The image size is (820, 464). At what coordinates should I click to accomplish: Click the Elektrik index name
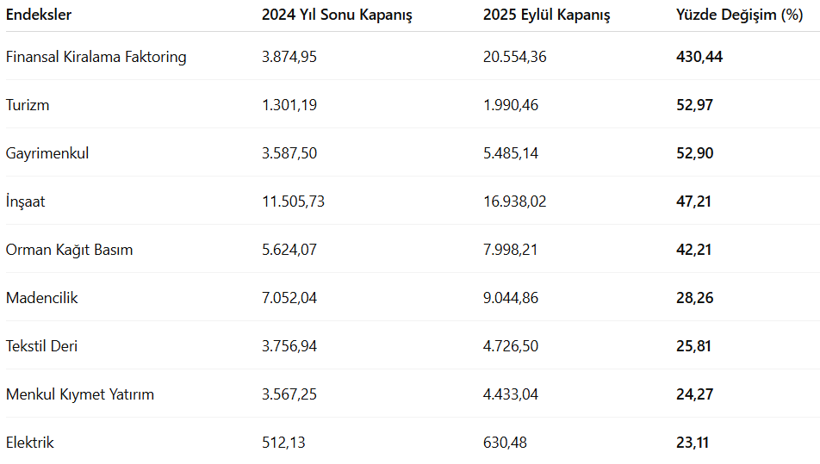(30, 442)
